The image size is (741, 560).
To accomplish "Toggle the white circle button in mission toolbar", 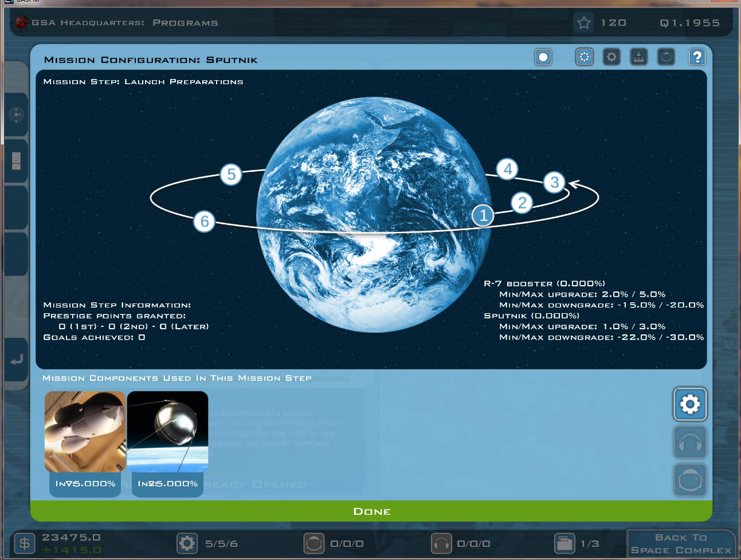I will click(543, 57).
